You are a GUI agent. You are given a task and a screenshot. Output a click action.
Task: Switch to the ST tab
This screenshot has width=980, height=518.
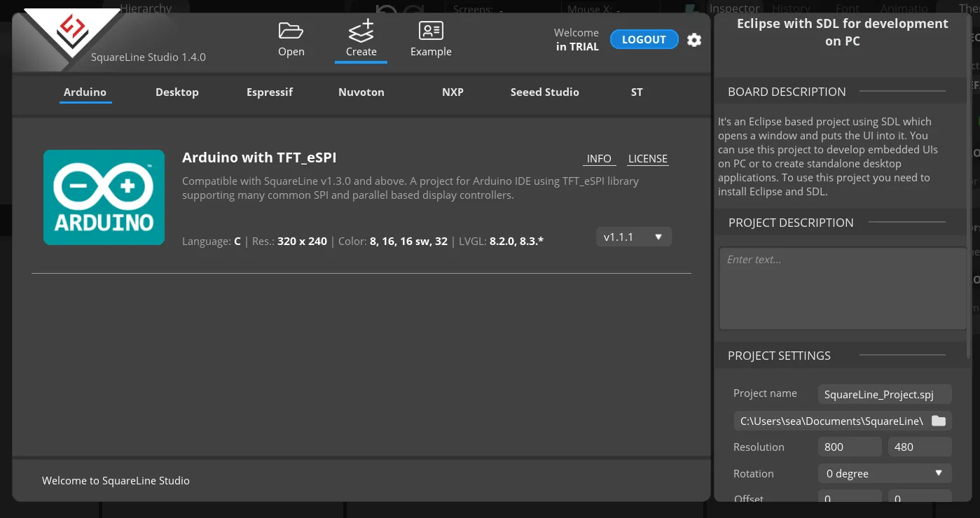(637, 92)
